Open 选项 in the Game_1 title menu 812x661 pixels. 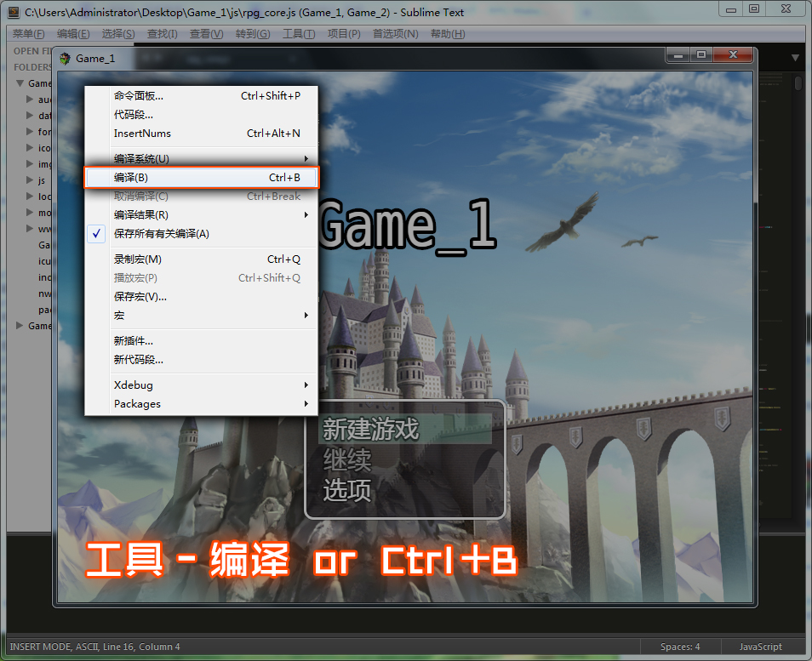pyautogui.click(x=347, y=490)
